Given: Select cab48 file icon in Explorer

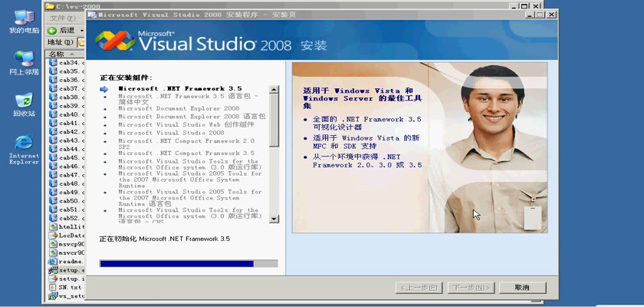Looking at the screenshot, I should point(54,183).
